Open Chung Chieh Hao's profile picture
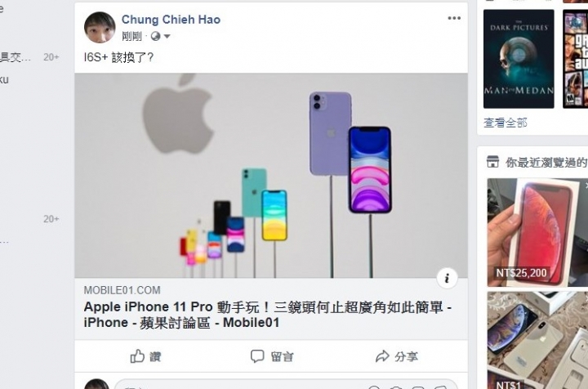The image size is (588, 389). click(x=100, y=28)
